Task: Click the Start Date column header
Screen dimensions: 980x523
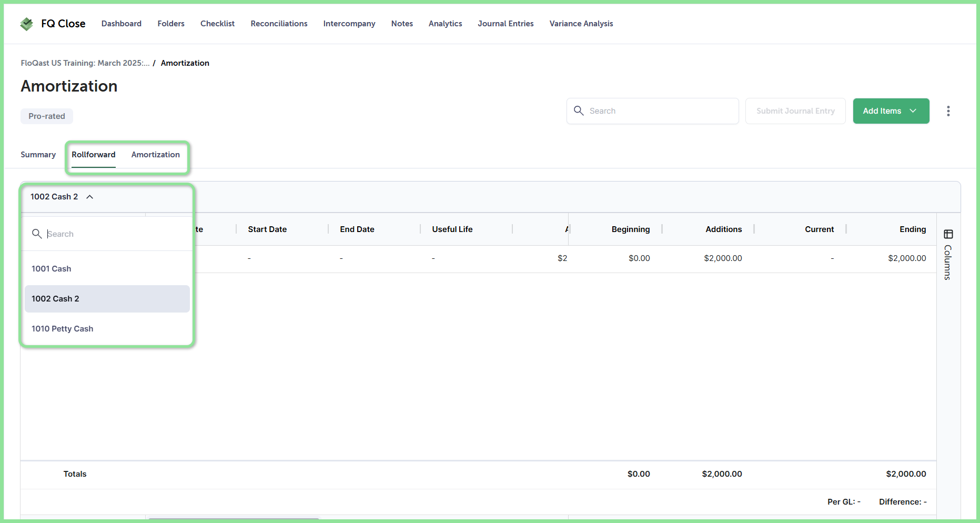Action: (x=267, y=229)
